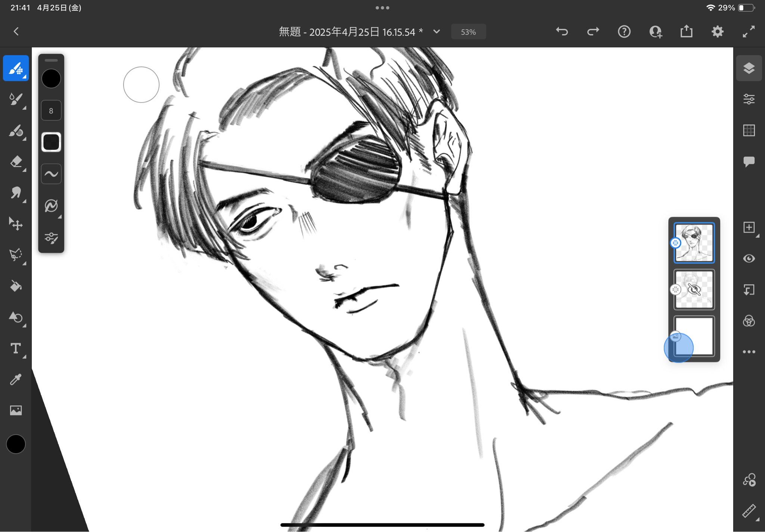This screenshot has width=765, height=532.
Task: Open the layer properties panel
Action: pyautogui.click(x=749, y=99)
